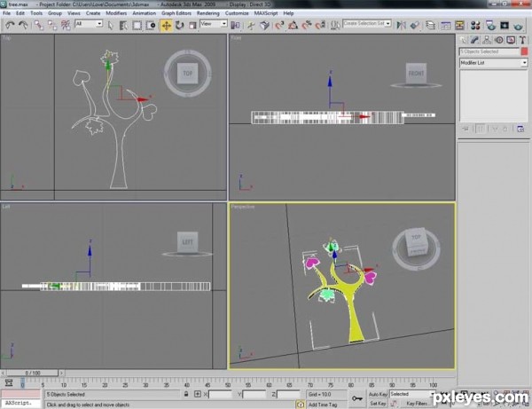The height and width of the screenshot is (409, 532).
Task: Select the Unlink Selection tool
Action: coord(52,25)
